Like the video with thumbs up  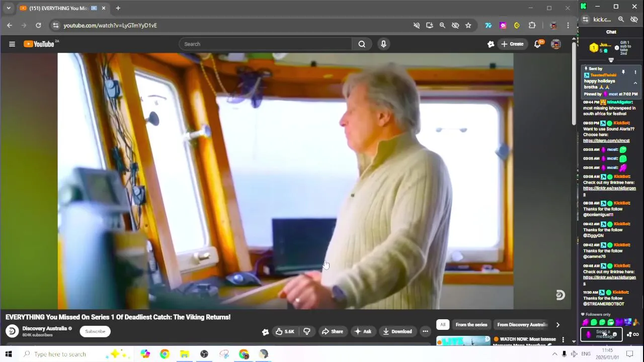284,331
